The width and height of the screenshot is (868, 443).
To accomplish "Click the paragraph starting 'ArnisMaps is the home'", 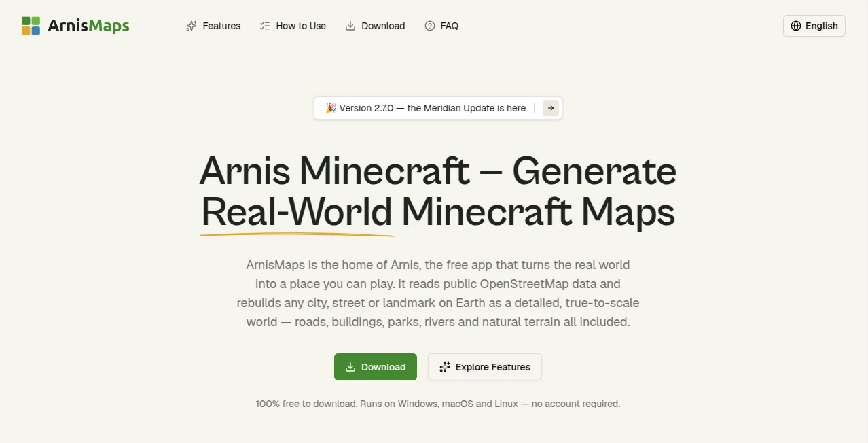I will [x=438, y=293].
